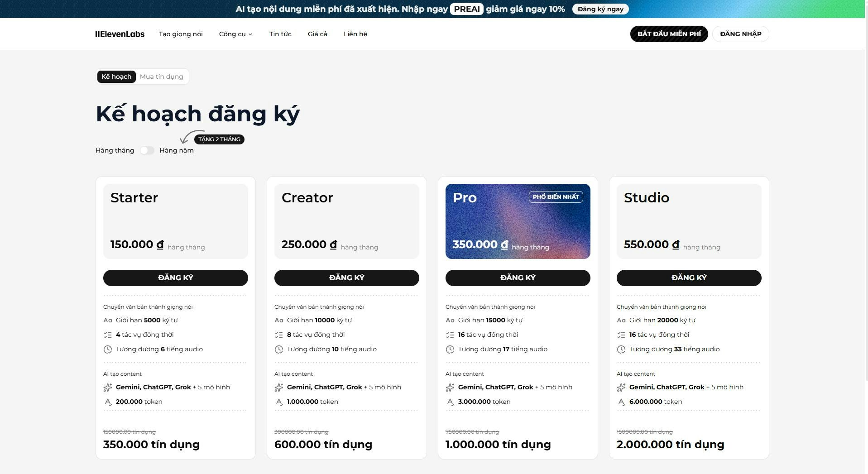The image size is (868, 474).
Task: Click the PREAI promo code badge
Action: (466, 9)
